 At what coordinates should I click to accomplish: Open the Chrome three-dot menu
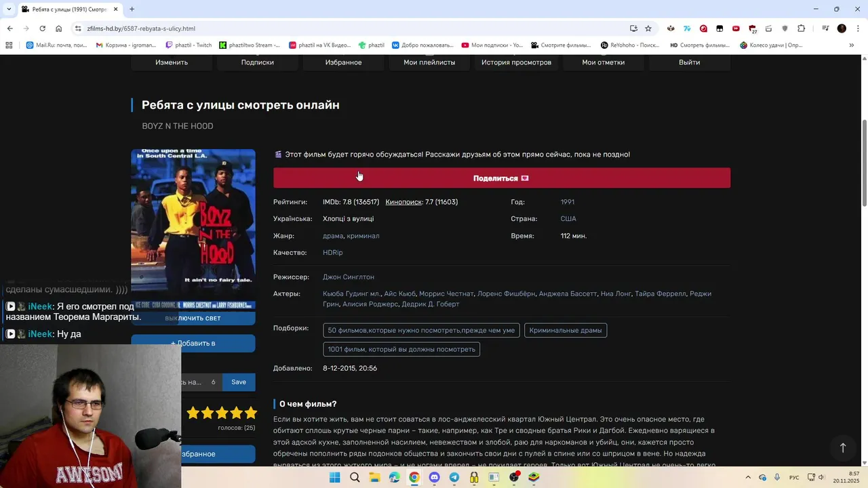pyautogui.click(x=857, y=28)
